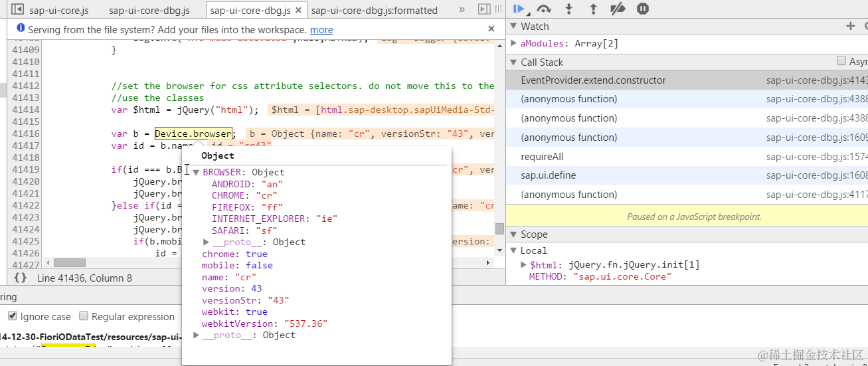Collapse the BROWSER object in popup
The width and height of the screenshot is (868, 366).
coord(196,172)
